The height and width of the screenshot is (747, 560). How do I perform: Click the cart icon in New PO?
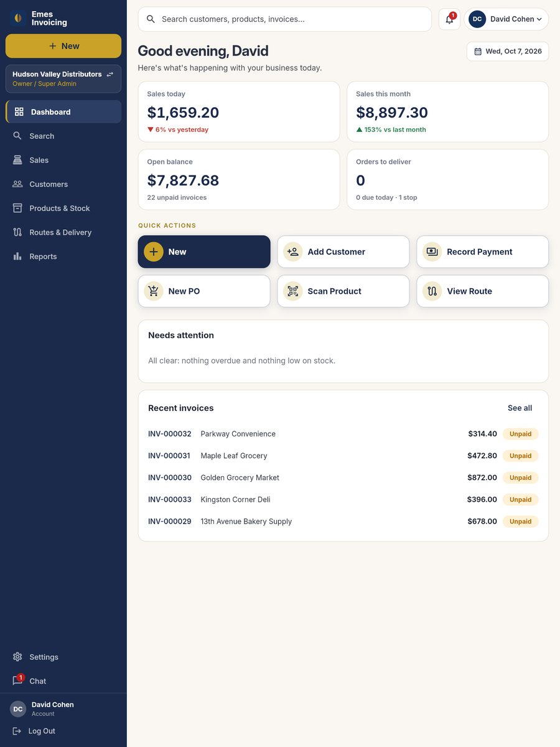click(x=154, y=291)
